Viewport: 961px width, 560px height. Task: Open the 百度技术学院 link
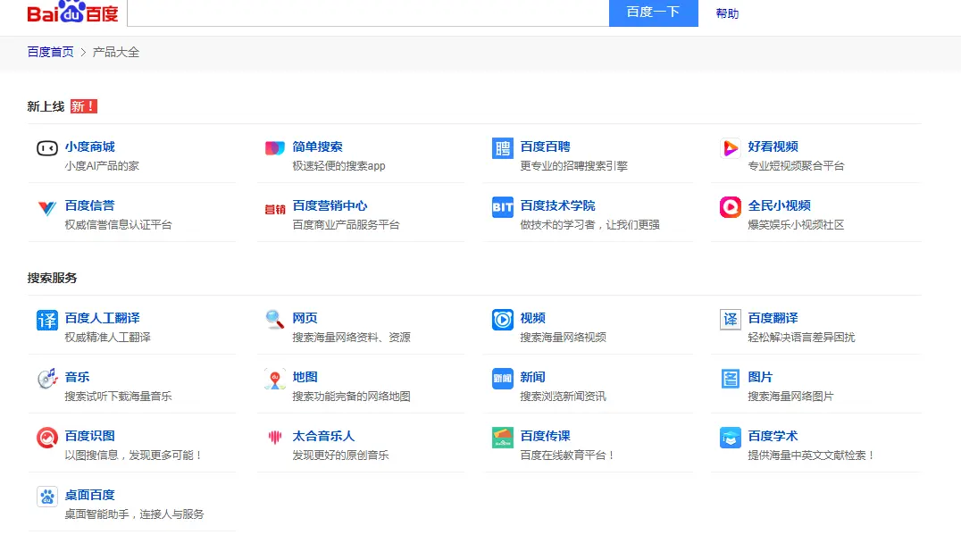tap(557, 205)
